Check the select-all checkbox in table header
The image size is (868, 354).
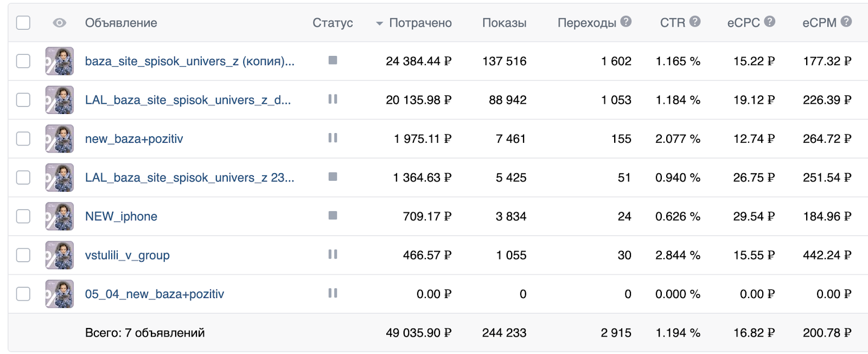coord(23,23)
